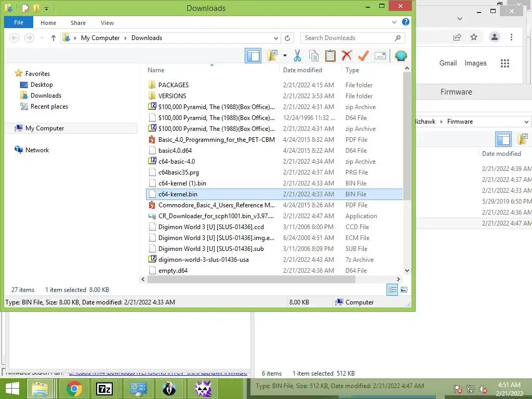
Task: Select My Computer in navigation pane
Action: click(45, 128)
